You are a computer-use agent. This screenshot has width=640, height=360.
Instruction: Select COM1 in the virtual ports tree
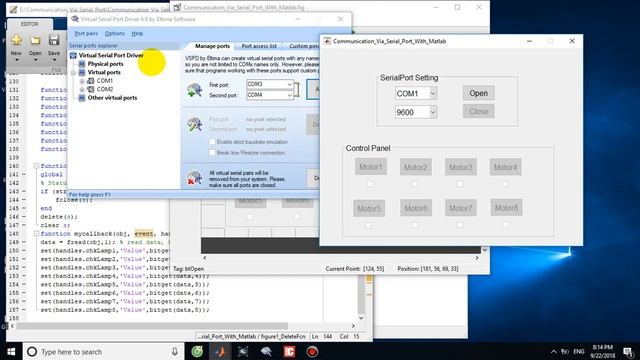pyautogui.click(x=104, y=81)
